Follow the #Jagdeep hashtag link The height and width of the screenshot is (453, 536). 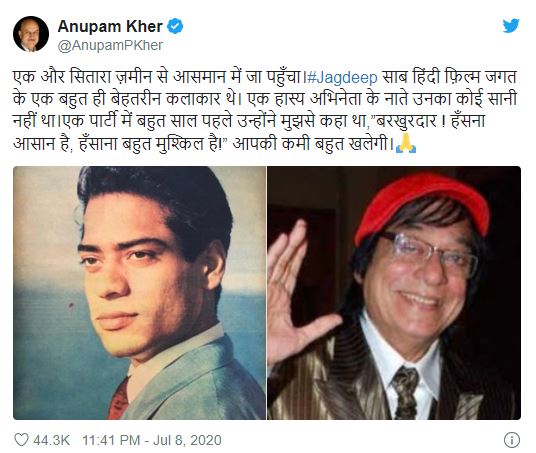click(x=342, y=77)
